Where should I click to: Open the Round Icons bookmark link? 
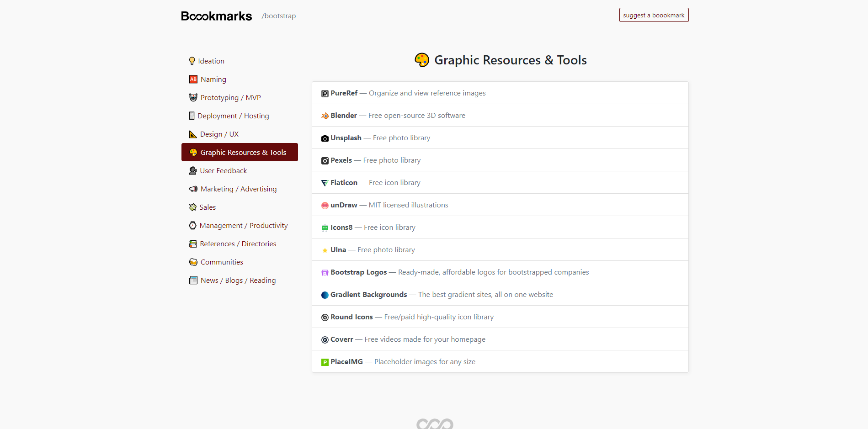500,317
